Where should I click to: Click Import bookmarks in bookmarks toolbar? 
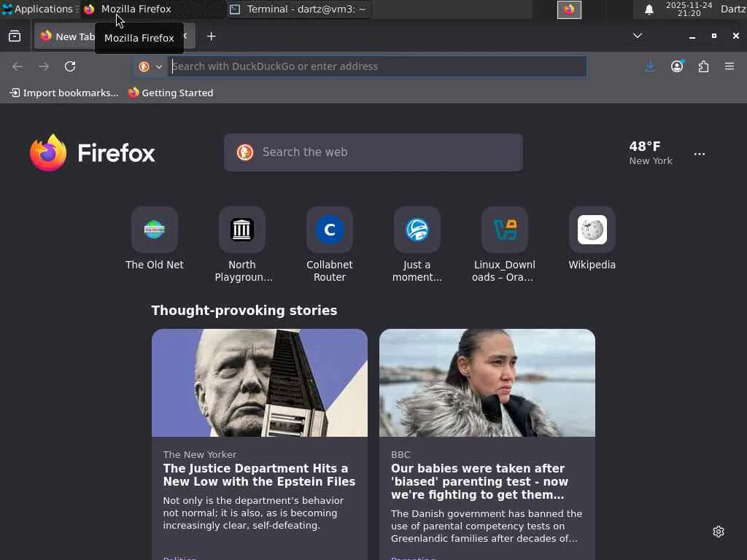click(64, 93)
